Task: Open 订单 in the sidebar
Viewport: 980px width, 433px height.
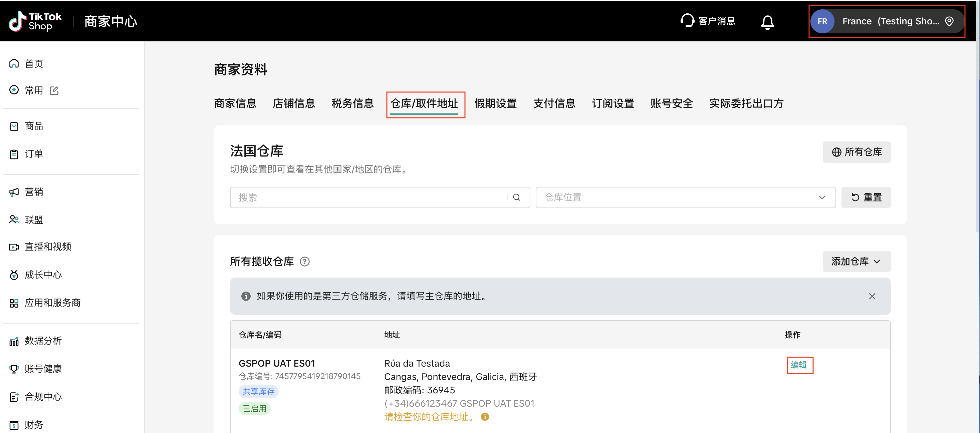Action: coord(33,154)
